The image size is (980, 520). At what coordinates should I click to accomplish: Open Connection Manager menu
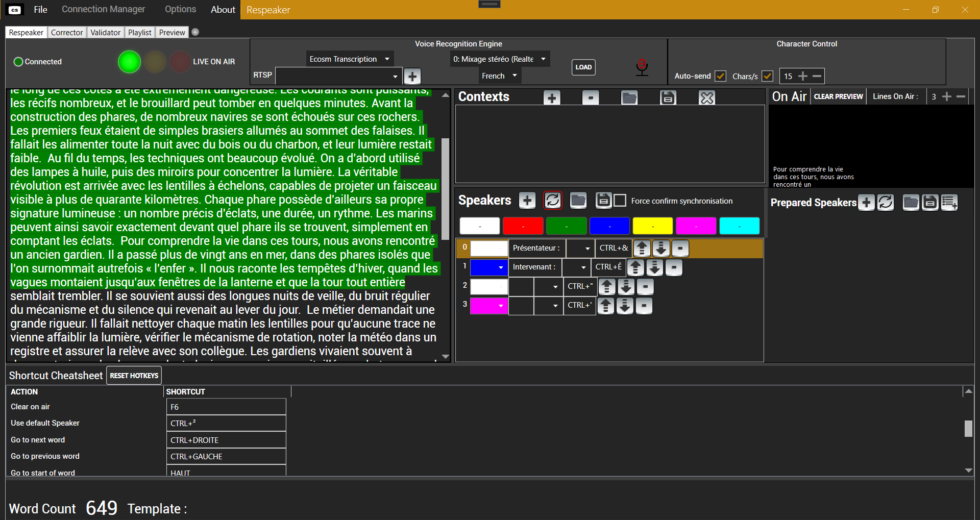pyautogui.click(x=104, y=9)
